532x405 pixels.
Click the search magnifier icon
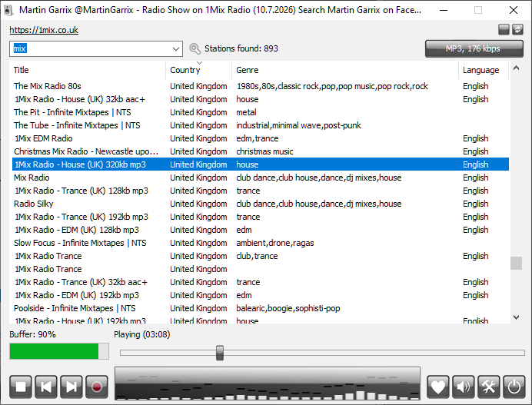tap(195, 48)
